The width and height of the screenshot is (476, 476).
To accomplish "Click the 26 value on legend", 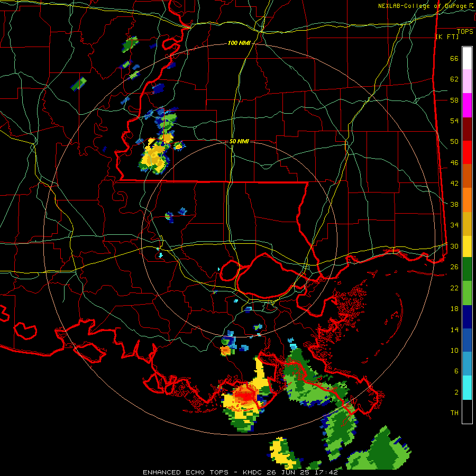I will 454,267.
